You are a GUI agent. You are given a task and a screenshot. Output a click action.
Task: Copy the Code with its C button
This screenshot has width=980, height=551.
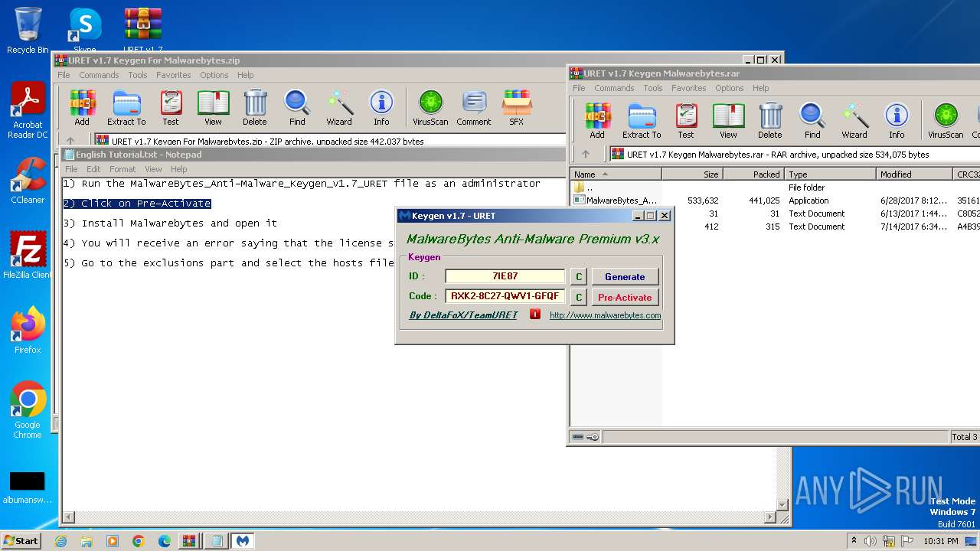click(579, 297)
